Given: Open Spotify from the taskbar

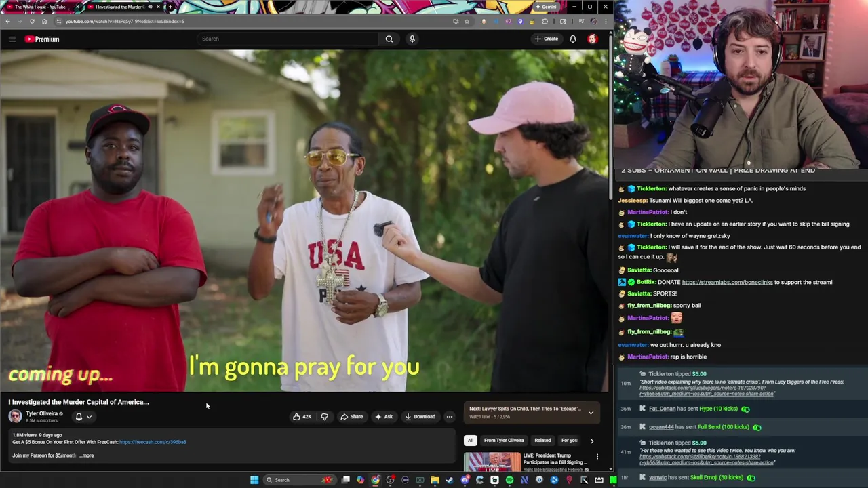Looking at the screenshot, I should [x=509, y=480].
